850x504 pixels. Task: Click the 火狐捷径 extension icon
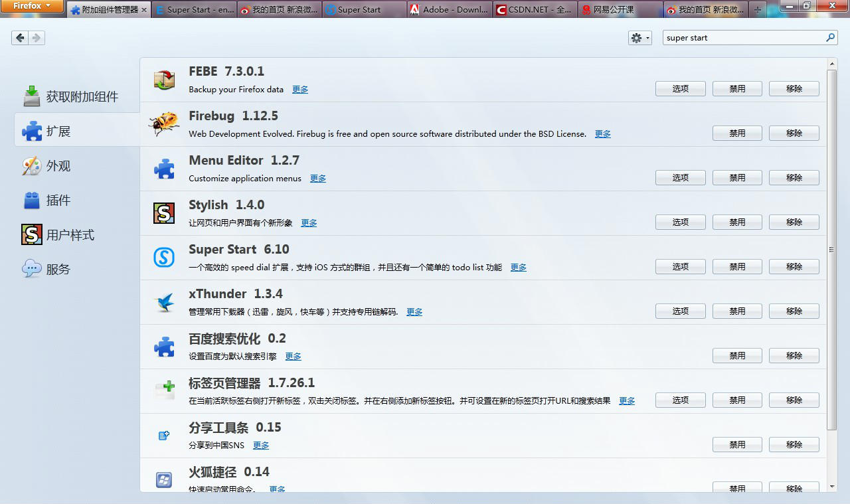pos(164,479)
